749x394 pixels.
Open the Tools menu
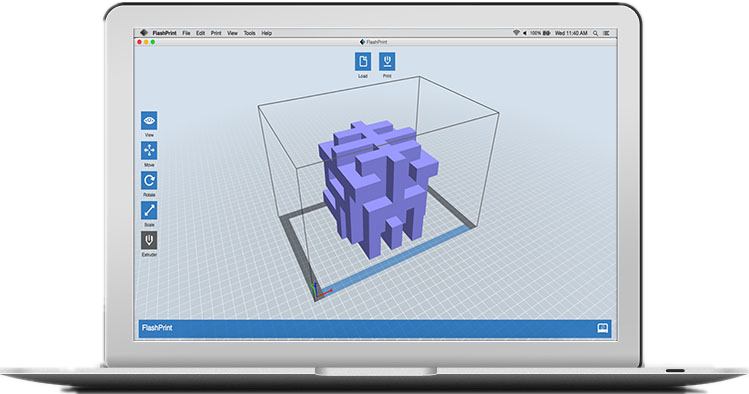pos(249,33)
